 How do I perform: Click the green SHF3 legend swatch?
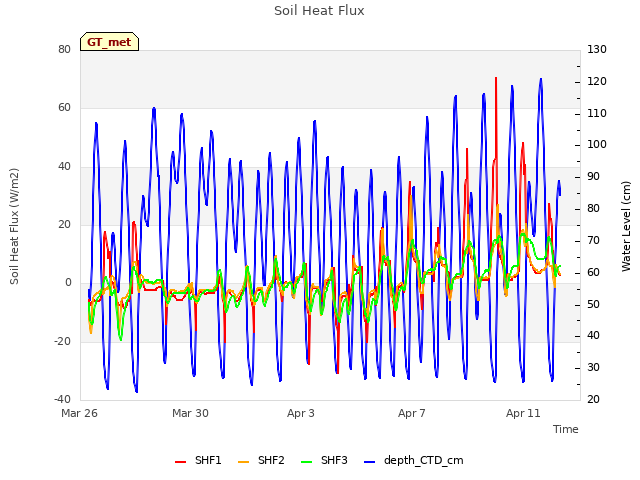coord(306,462)
